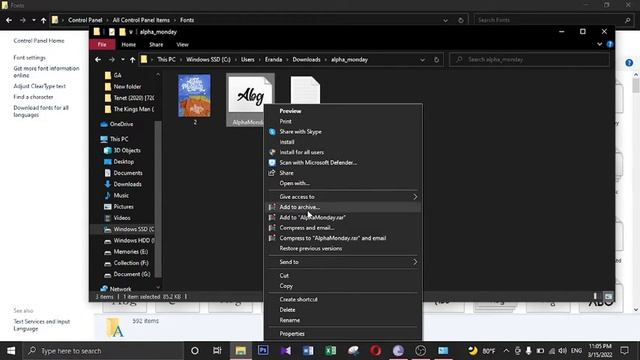Select the AlphaMonday font file thumbnail
The height and width of the screenshot is (360, 640).
coord(250,100)
